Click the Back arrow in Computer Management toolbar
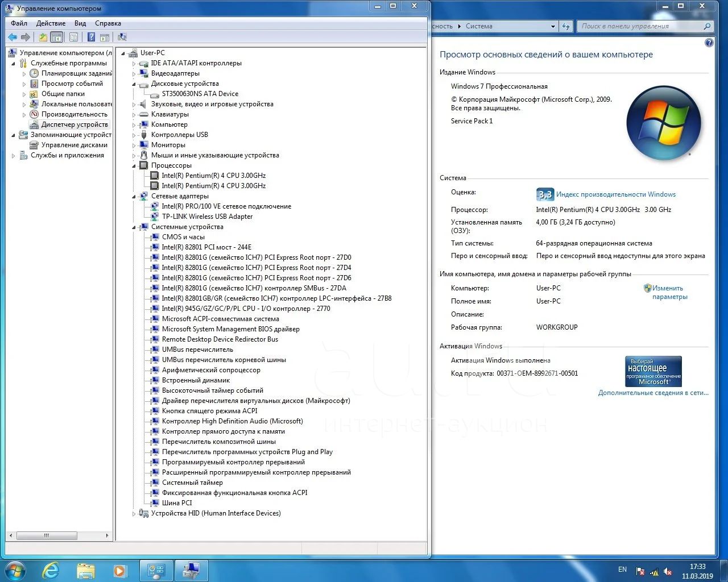Screen dimensions: 728x582 pyautogui.click(x=13, y=37)
